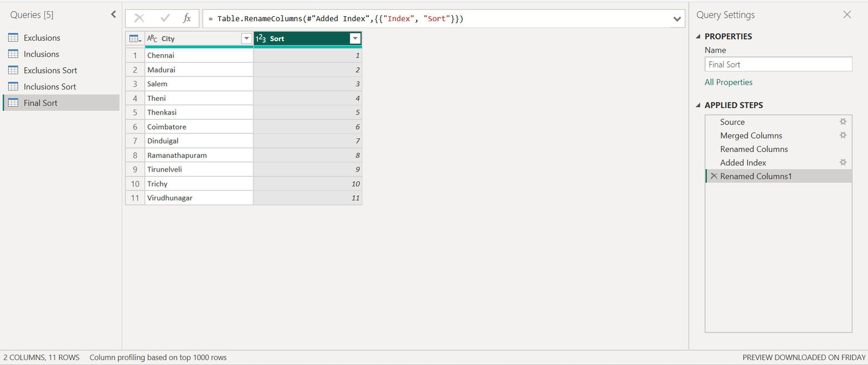Select the Final Sort query
868x365 pixels.
[x=61, y=103]
